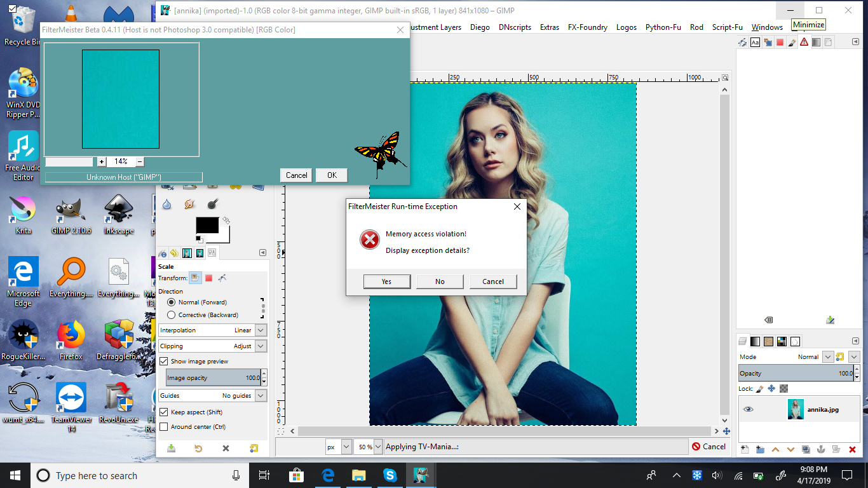Select the Dodge/Burn tool in GIMP toolbox
The image size is (868, 488).
212,204
